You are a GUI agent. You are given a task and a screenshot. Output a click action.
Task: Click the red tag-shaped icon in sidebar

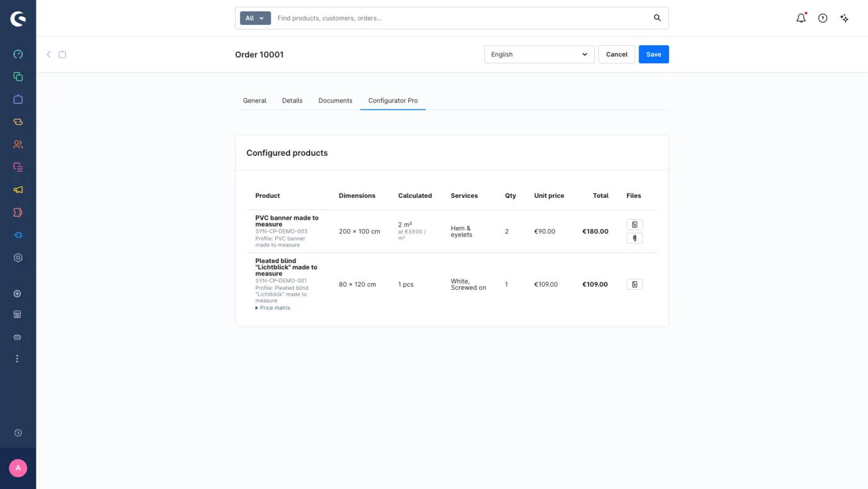click(18, 212)
